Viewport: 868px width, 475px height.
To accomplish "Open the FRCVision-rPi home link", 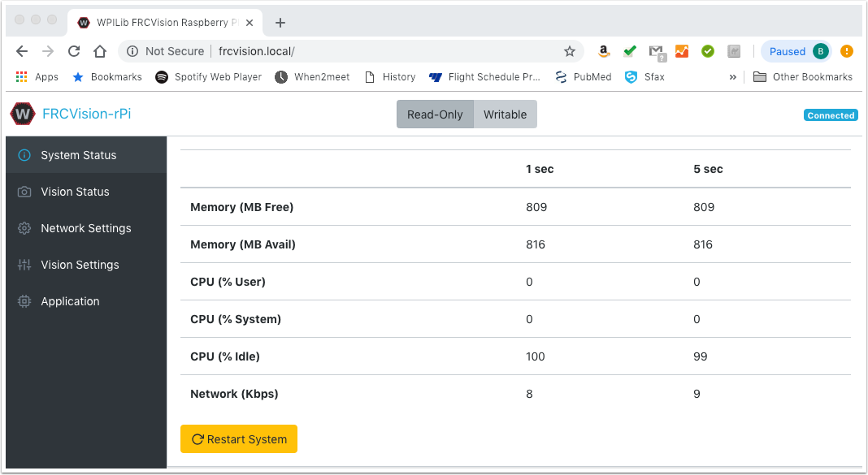I will pyautogui.click(x=86, y=114).
